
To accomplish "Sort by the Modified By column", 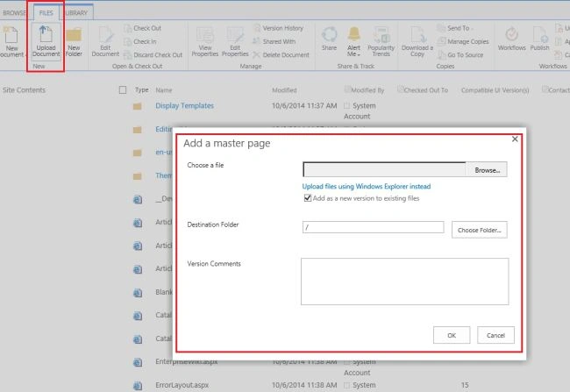I will click(367, 90).
